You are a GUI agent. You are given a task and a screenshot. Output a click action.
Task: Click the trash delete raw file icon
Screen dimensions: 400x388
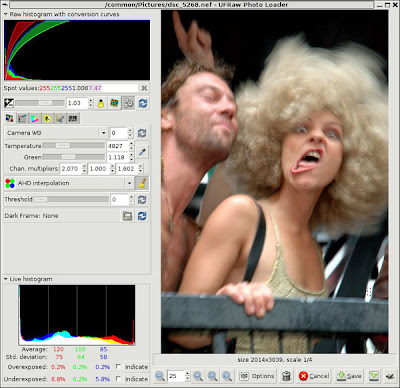coord(286,376)
